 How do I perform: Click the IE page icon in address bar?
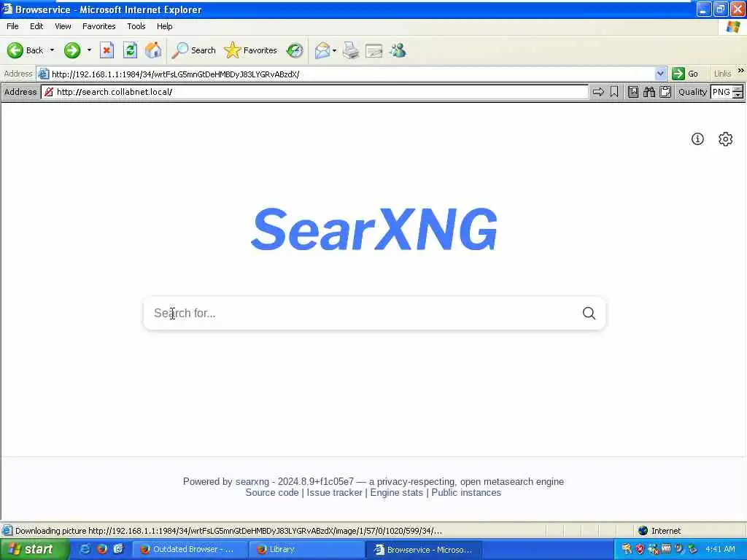point(43,74)
